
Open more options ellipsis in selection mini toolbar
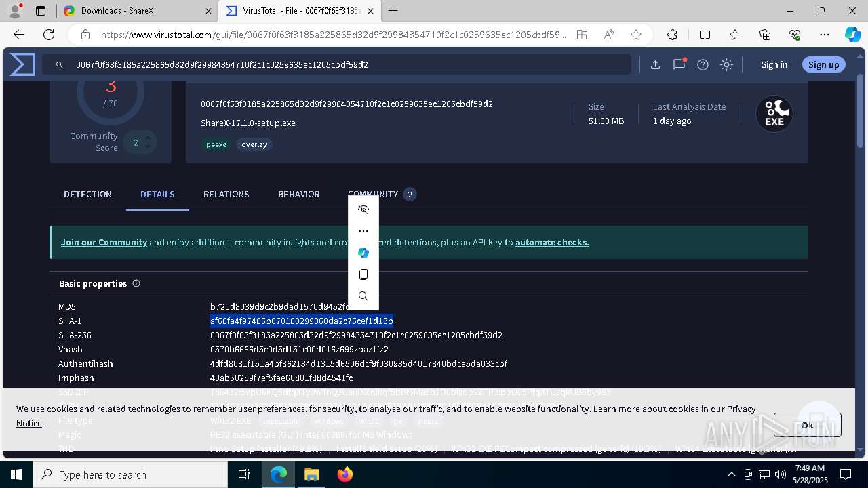pyautogui.click(x=363, y=231)
